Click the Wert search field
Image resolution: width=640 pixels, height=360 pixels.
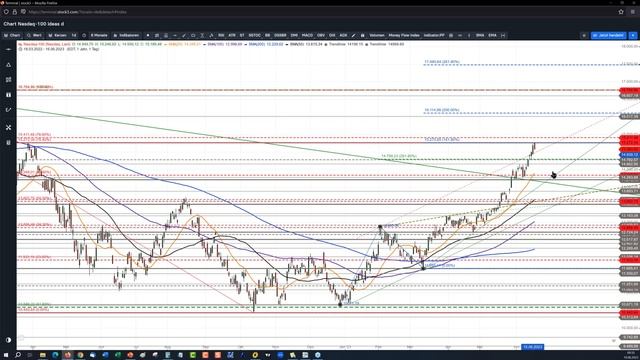point(34,36)
